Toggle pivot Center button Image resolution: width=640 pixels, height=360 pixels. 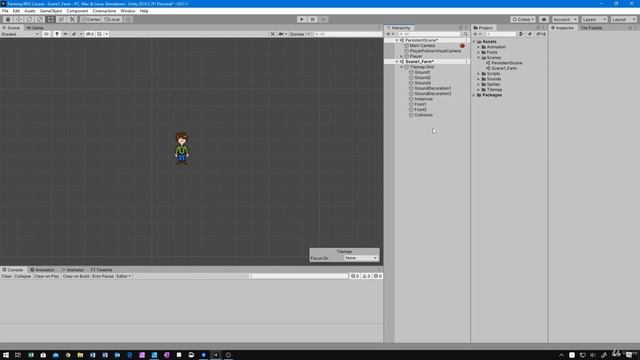click(91, 19)
